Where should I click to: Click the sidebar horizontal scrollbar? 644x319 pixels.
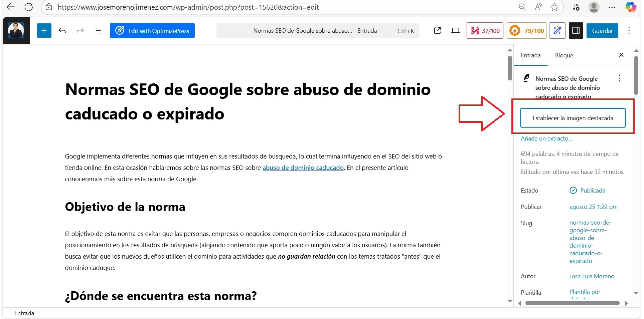[572, 303]
